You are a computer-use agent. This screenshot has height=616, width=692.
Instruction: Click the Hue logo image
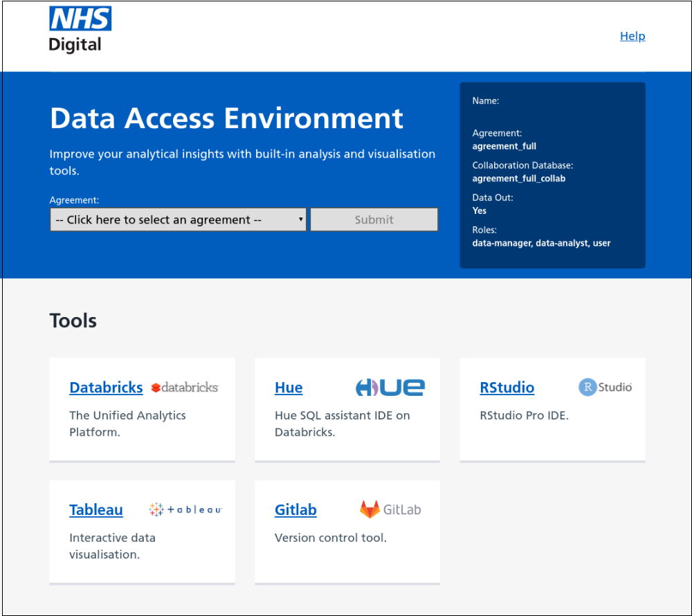point(390,388)
